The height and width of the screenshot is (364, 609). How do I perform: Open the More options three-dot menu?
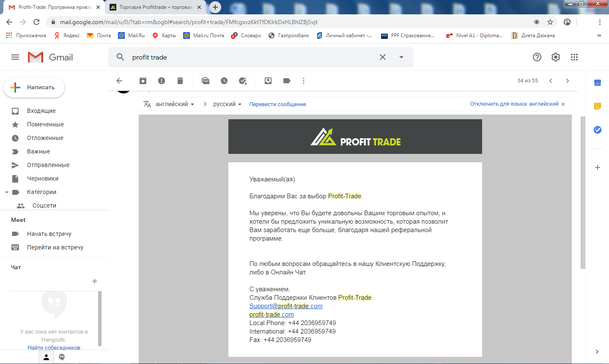pos(304,81)
